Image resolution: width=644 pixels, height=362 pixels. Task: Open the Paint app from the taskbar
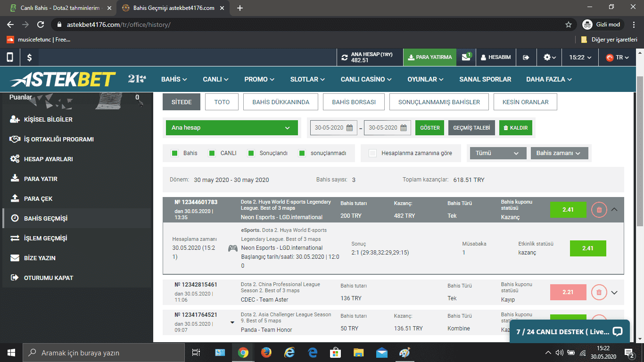(x=405, y=353)
